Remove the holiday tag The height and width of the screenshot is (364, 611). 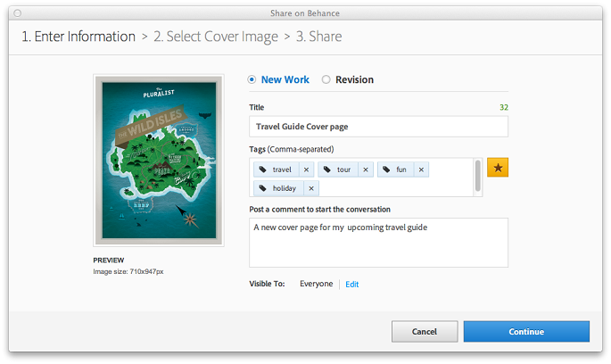coord(311,188)
